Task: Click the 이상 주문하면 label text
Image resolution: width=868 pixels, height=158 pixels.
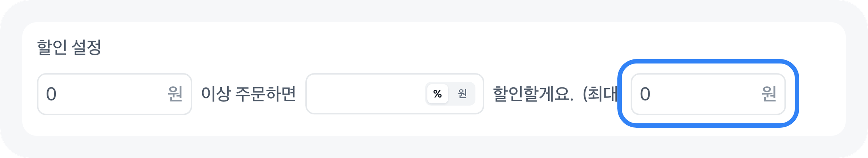Action: click(x=248, y=94)
